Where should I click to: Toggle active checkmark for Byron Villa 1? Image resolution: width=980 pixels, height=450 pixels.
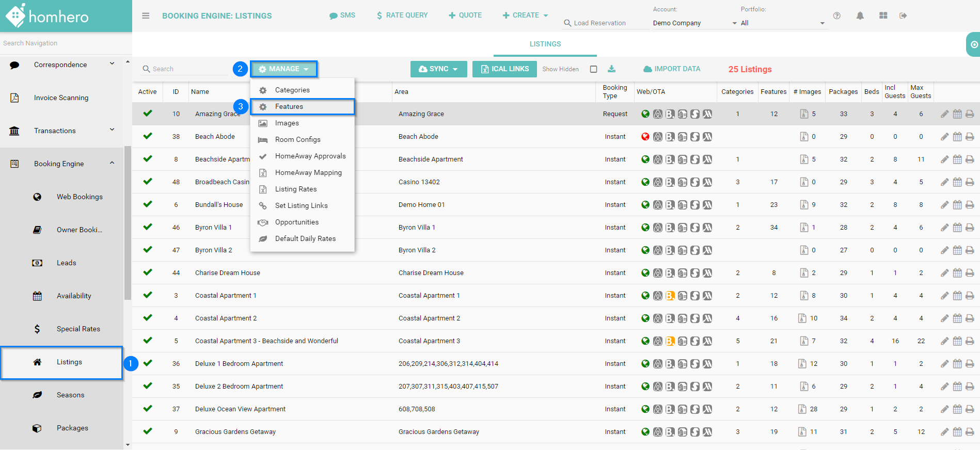(x=148, y=227)
